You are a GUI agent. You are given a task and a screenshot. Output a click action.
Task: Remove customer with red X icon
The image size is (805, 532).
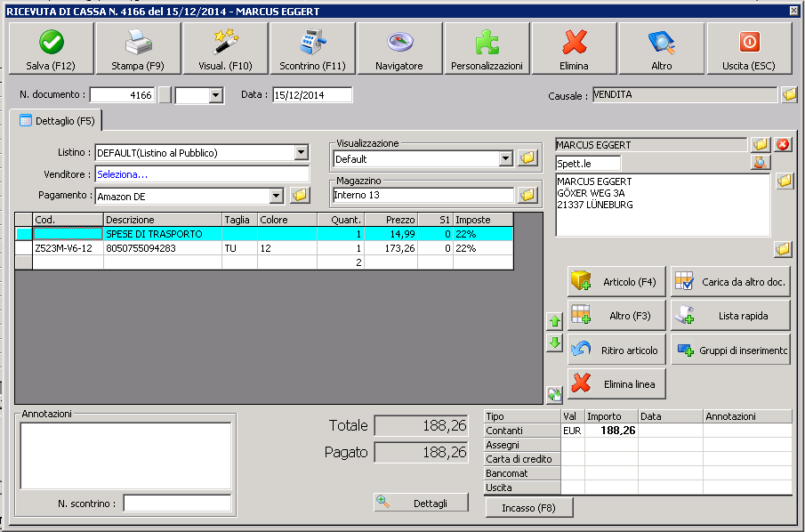(x=783, y=145)
